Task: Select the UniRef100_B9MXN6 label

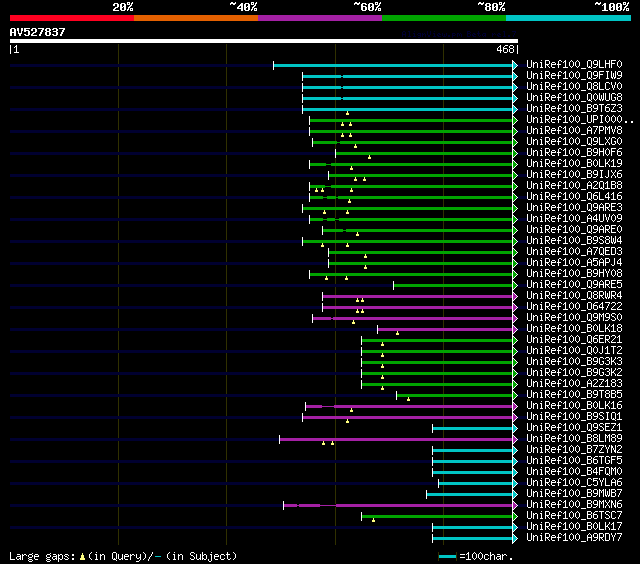Action: pyautogui.click(x=574, y=505)
